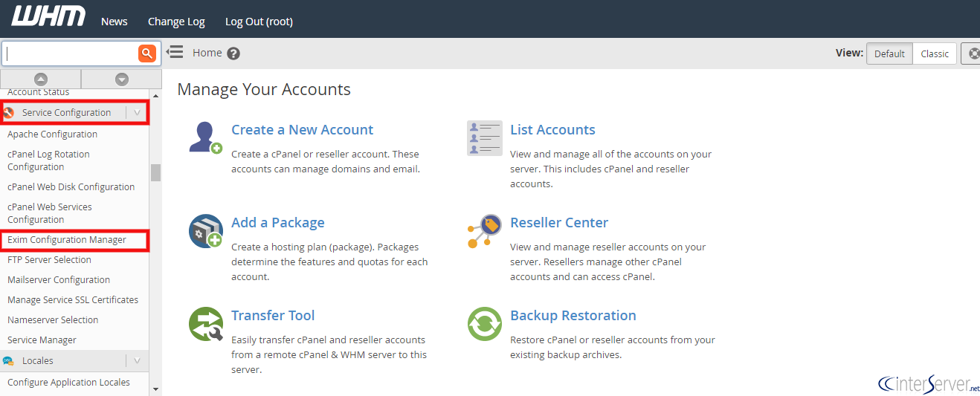
Task: Switch view to Classic
Action: [x=935, y=53]
